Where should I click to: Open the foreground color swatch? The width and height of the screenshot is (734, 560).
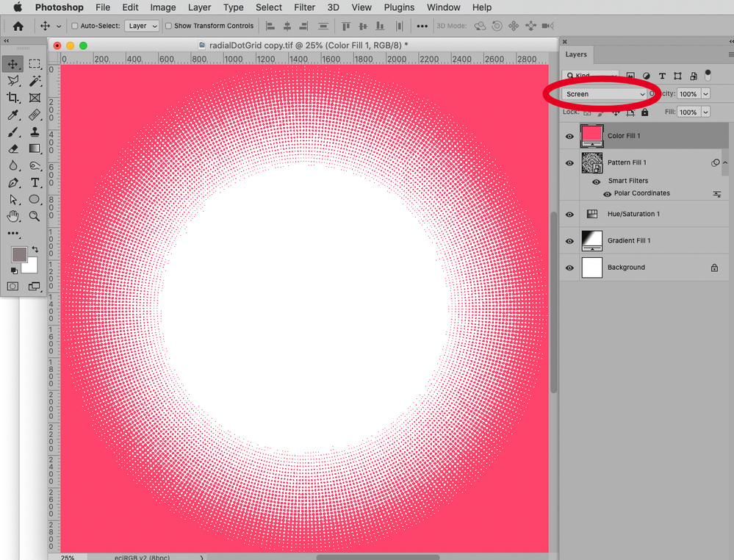19,256
